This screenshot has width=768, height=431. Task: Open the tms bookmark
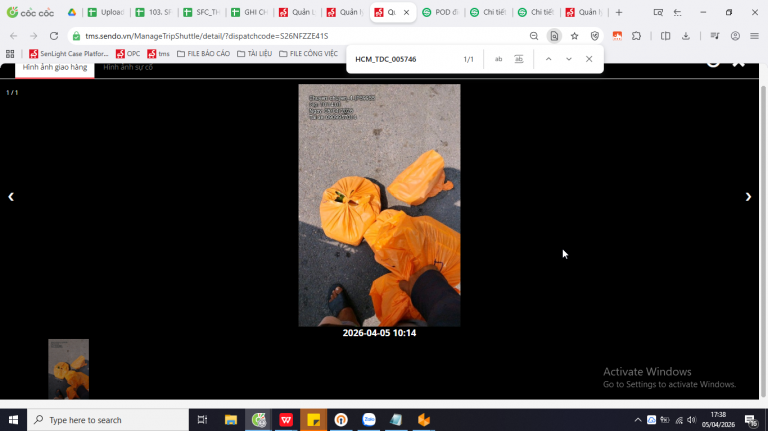click(x=159, y=53)
